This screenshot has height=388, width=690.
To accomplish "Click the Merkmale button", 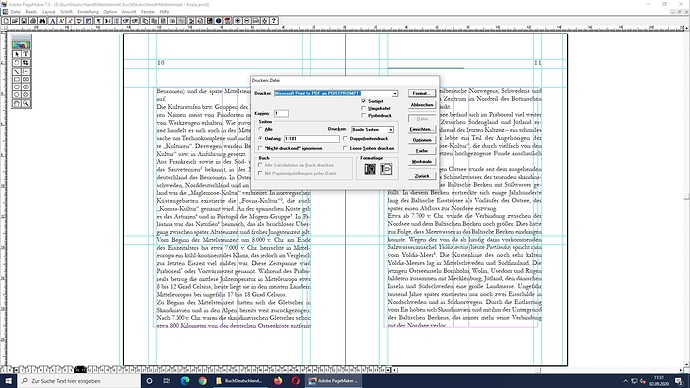I will [422, 162].
